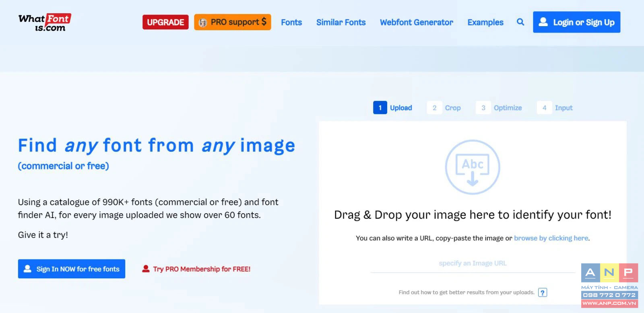Click Login or Sign Up button
Image resolution: width=644 pixels, height=313 pixels.
(576, 22)
